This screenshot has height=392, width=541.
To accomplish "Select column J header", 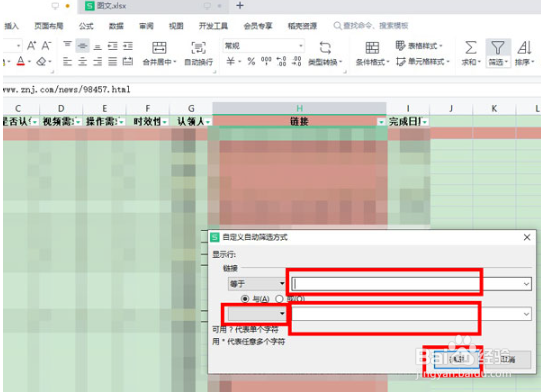I will [451, 109].
